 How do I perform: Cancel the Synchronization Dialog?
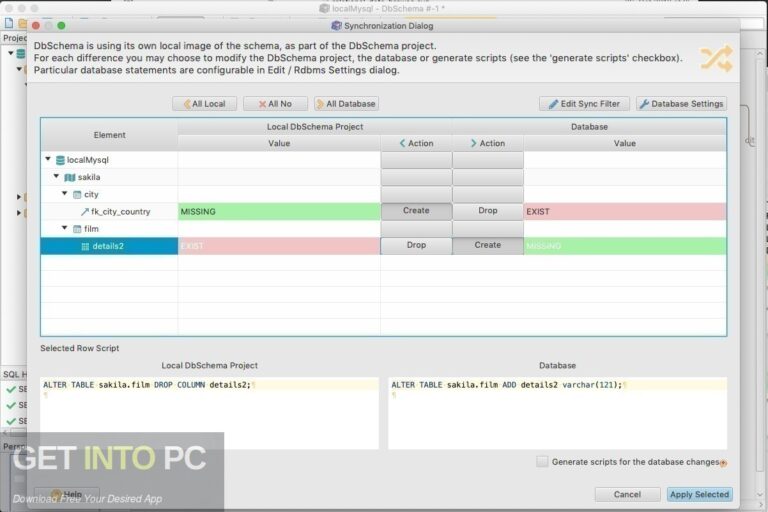point(627,494)
